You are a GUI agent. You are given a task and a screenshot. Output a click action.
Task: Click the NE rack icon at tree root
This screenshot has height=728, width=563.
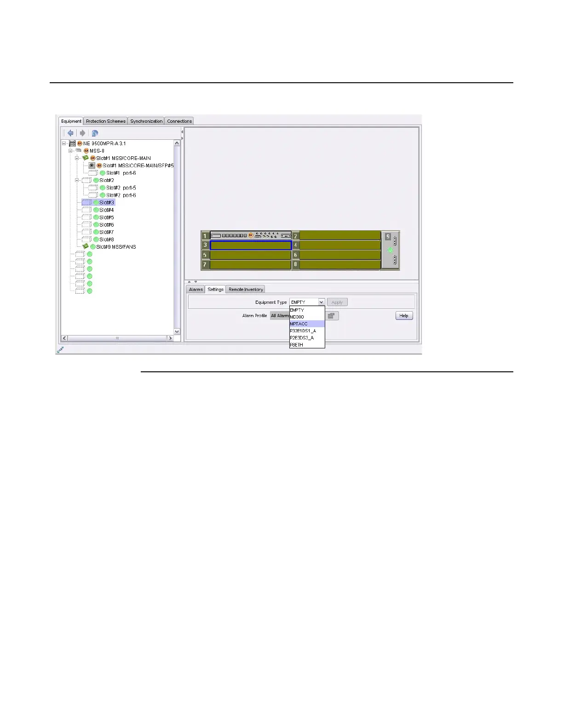pos(72,143)
